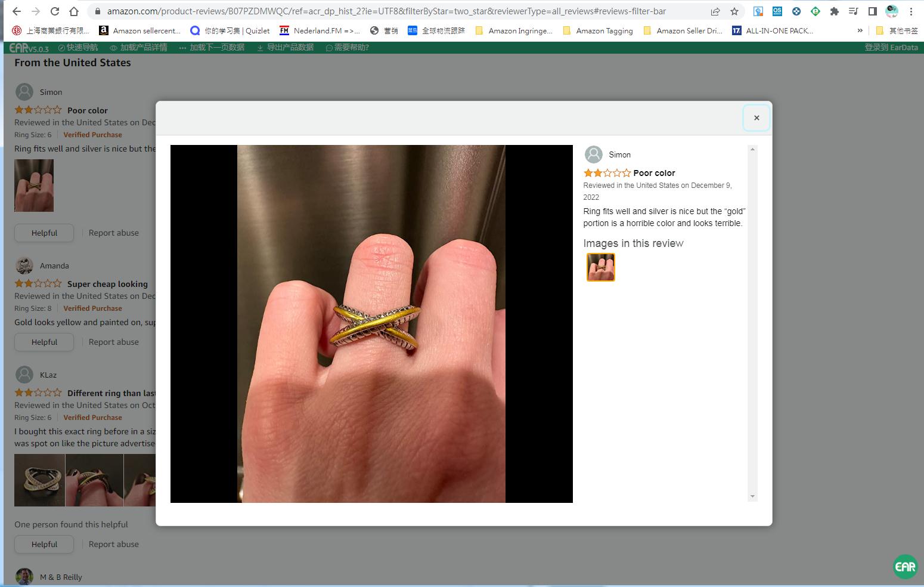The width and height of the screenshot is (924, 587).
Task: Toggle the browser side panel icon
Action: pos(872,11)
